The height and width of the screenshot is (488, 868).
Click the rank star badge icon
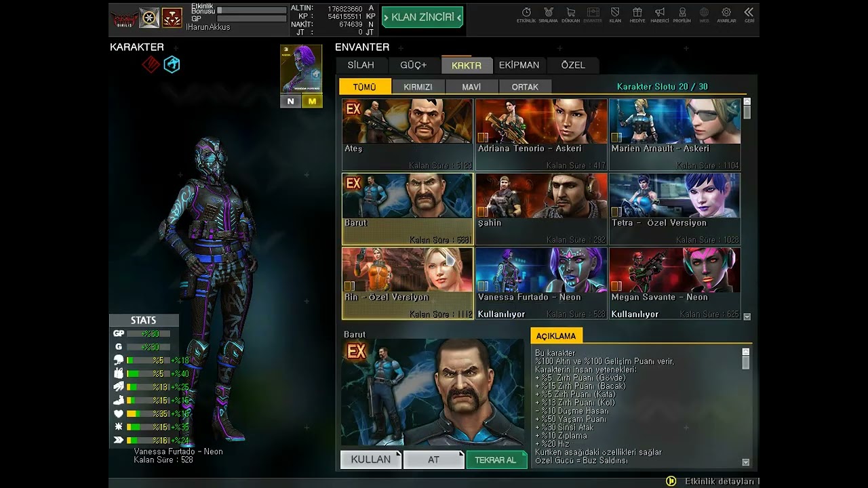[149, 18]
